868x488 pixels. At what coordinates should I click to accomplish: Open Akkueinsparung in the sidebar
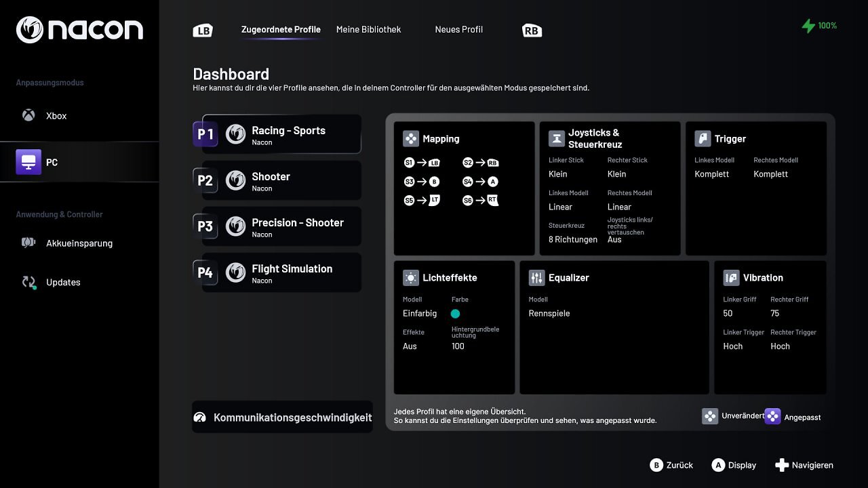click(79, 243)
